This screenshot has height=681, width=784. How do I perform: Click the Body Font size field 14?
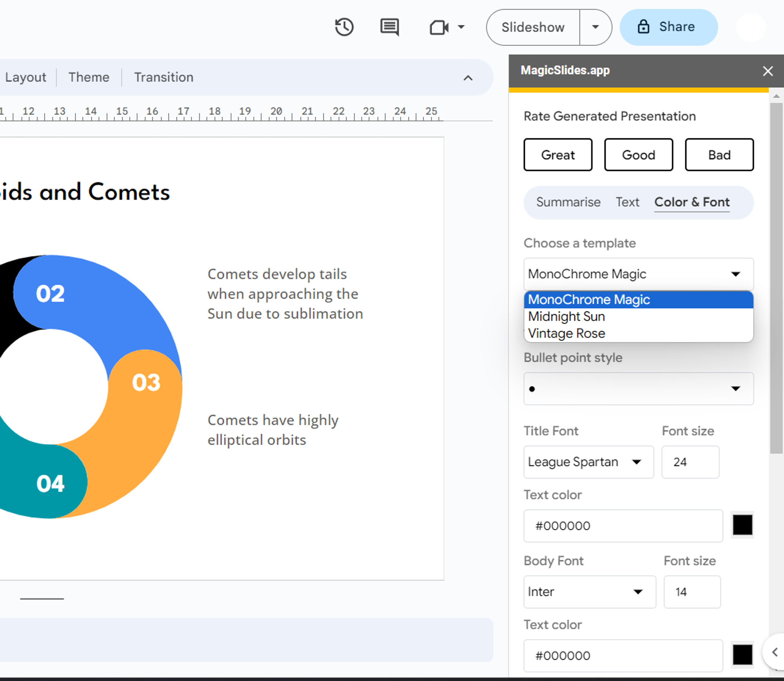tap(692, 592)
